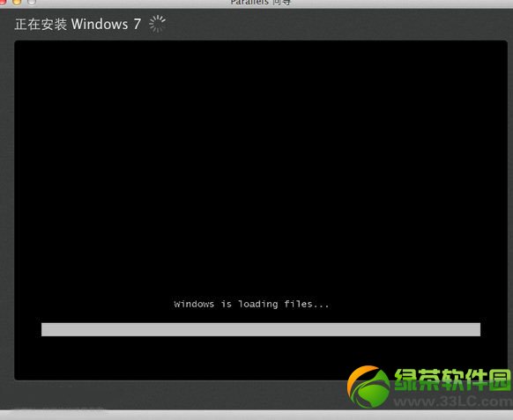
Task: Click the Parallels window title text
Action: click(x=260, y=3)
